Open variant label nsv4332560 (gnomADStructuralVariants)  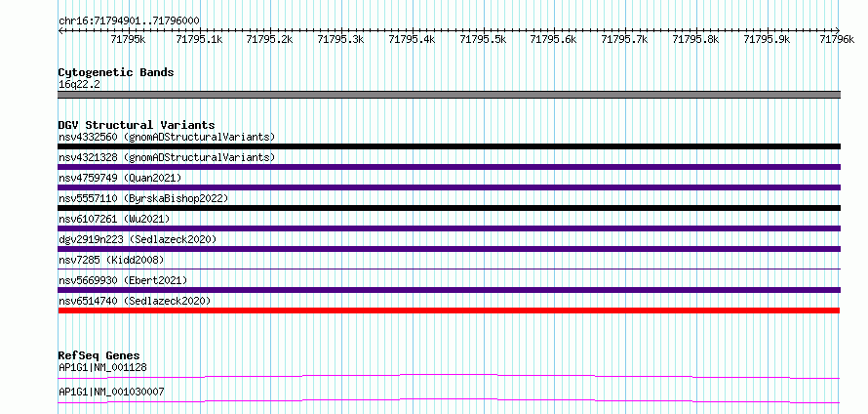167,137
